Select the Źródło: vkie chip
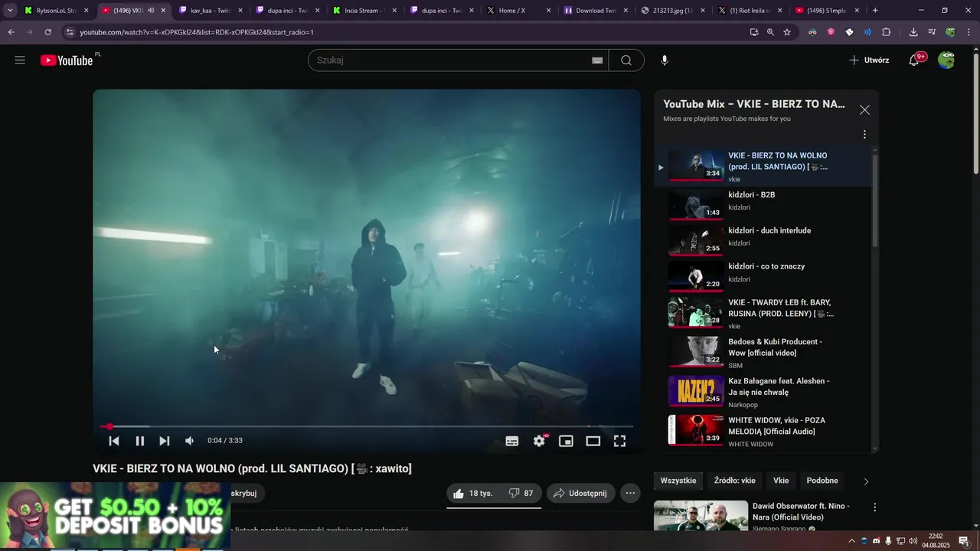 (734, 481)
